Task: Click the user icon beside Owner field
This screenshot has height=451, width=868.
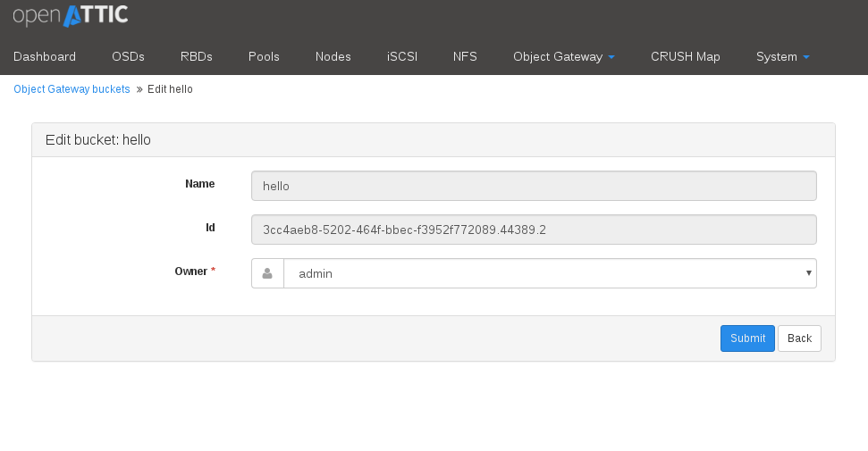Action: pyautogui.click(x=267, y=273)
